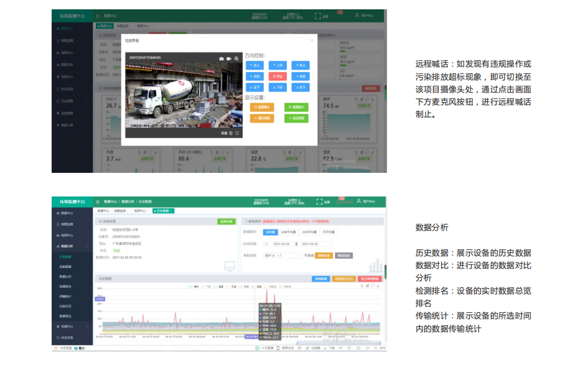
Task: Take a snapshot with the video camera icon
Action: [x=222, y=58]
